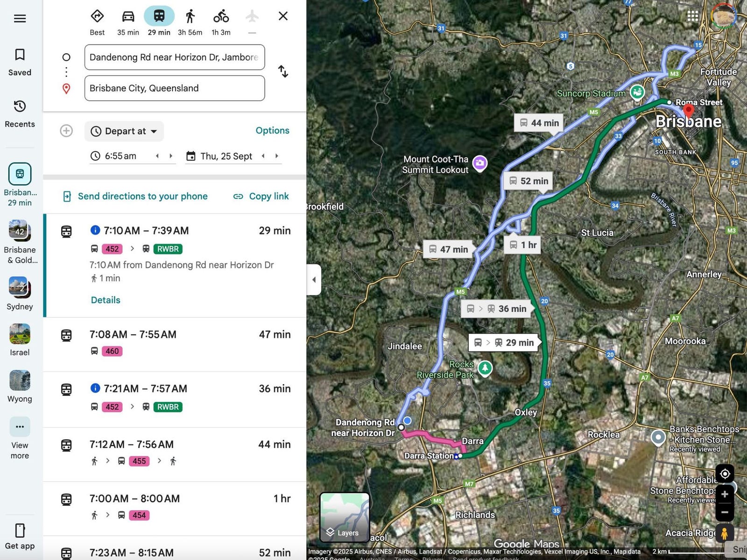This screenshot has height=560, width=747.
Task: Click info icon on 7:10 AM route
Action: coord(95,230)
